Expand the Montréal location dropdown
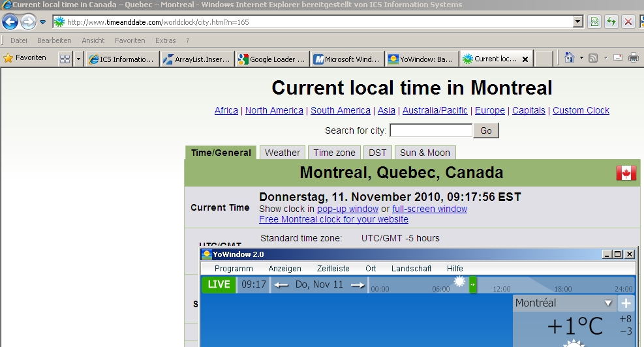This screenshot has height=347, width=644. tap(608, 303)
